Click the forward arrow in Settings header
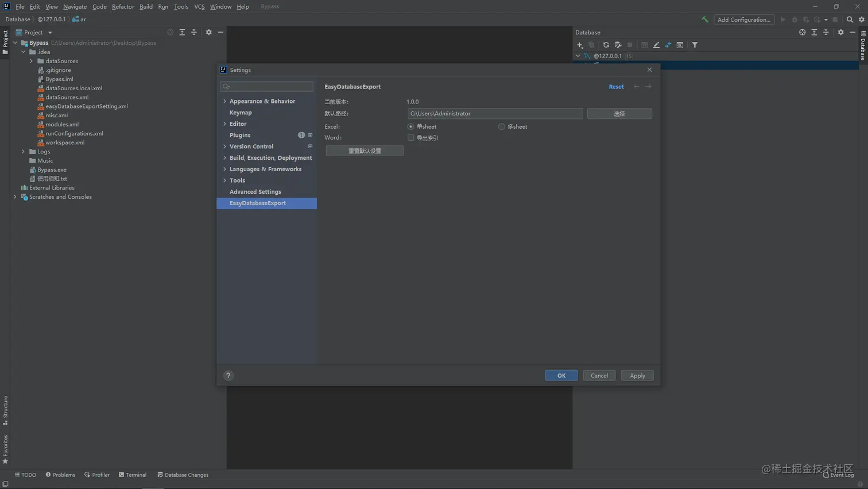The height and width of the screenshot is (489, 868). [648, 87]
